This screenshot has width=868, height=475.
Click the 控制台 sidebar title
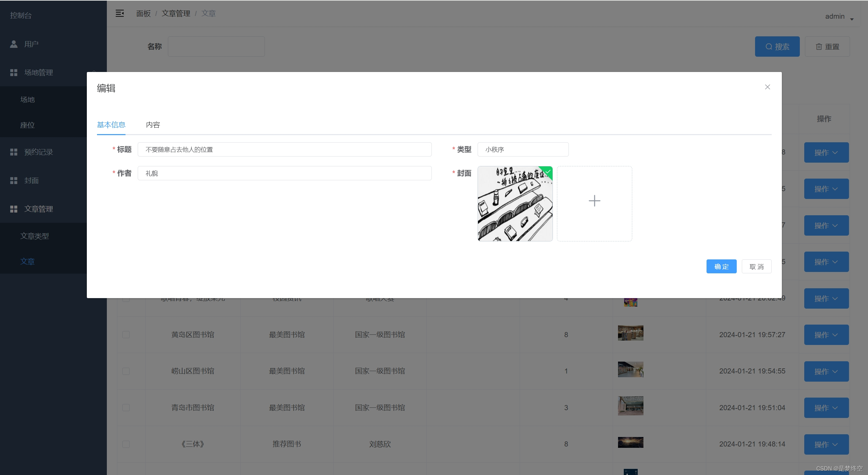tap(21, 15)
